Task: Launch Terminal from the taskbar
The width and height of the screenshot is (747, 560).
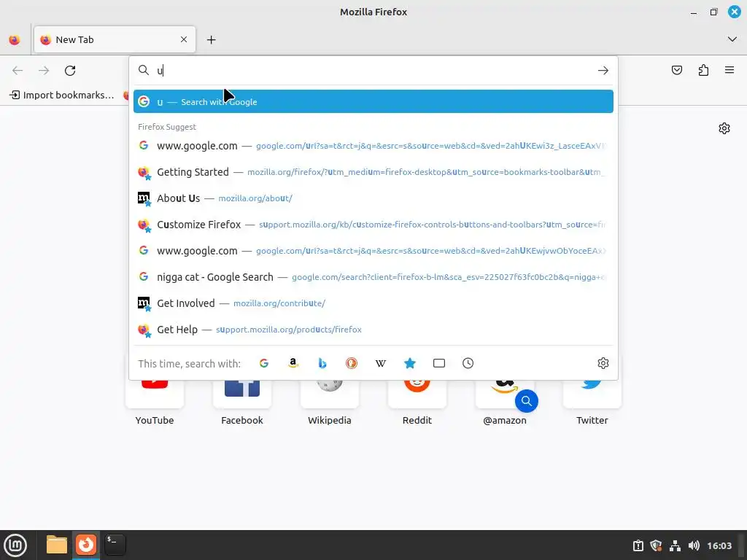Action: [115, 545]
